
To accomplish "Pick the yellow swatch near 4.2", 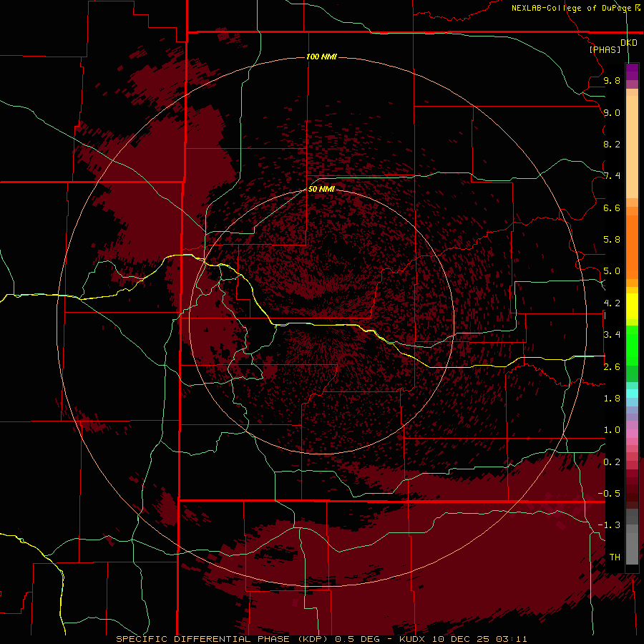I will click(x=632, y=306).
